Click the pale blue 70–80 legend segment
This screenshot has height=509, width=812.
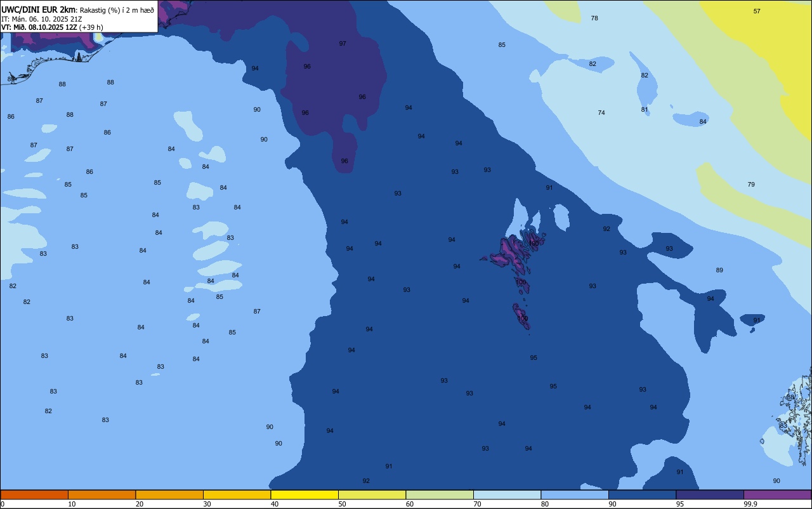click(507, 494)
